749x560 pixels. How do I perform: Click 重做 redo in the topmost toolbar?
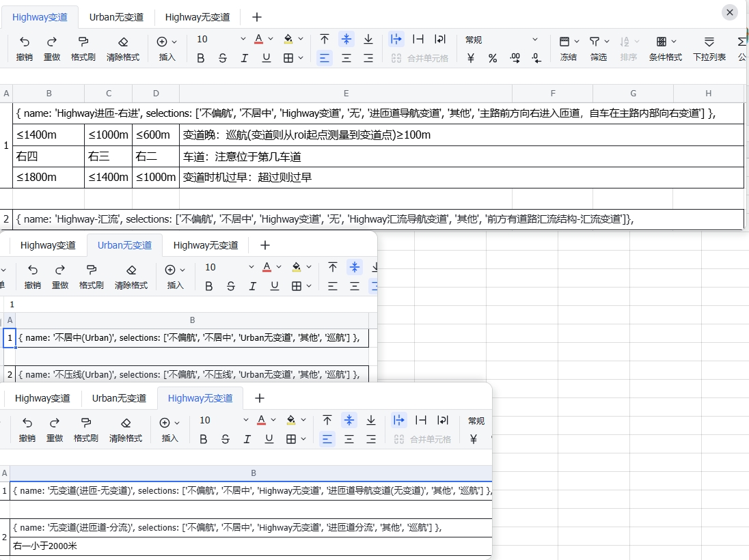[52, 42]
